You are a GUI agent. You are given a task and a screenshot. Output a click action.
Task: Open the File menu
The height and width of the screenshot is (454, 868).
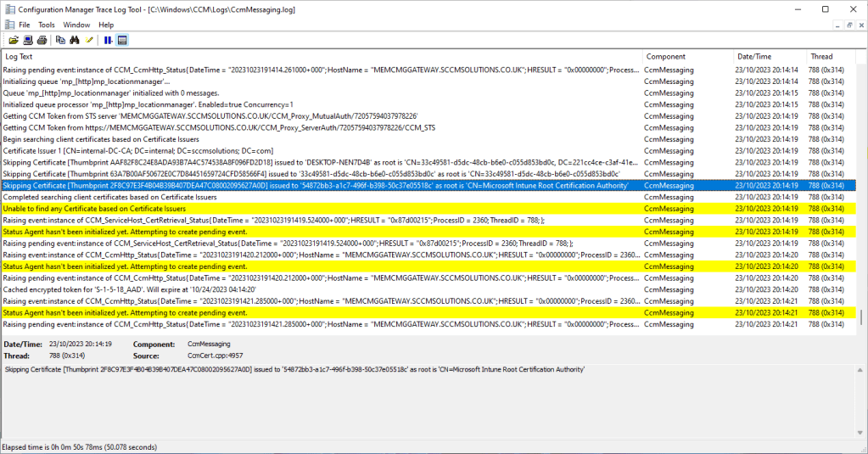point(24,25)
